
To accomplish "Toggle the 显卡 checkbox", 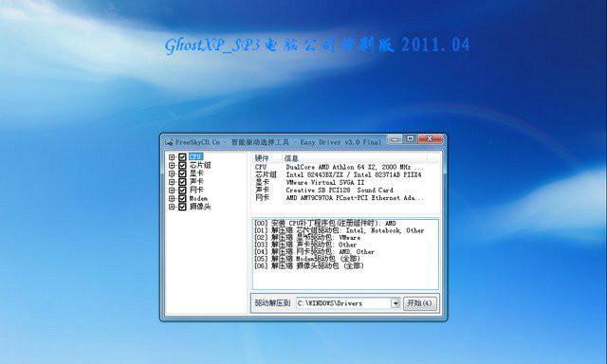I will [182, 173].
